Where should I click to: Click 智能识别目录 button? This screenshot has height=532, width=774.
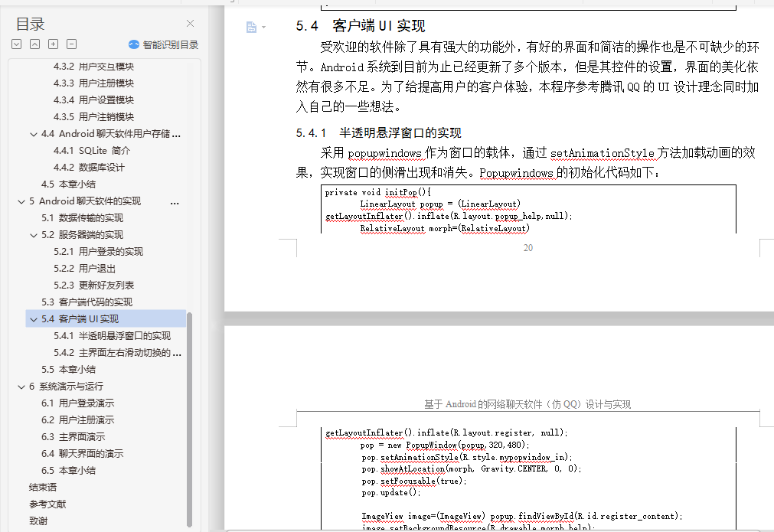tap(163, 44)
